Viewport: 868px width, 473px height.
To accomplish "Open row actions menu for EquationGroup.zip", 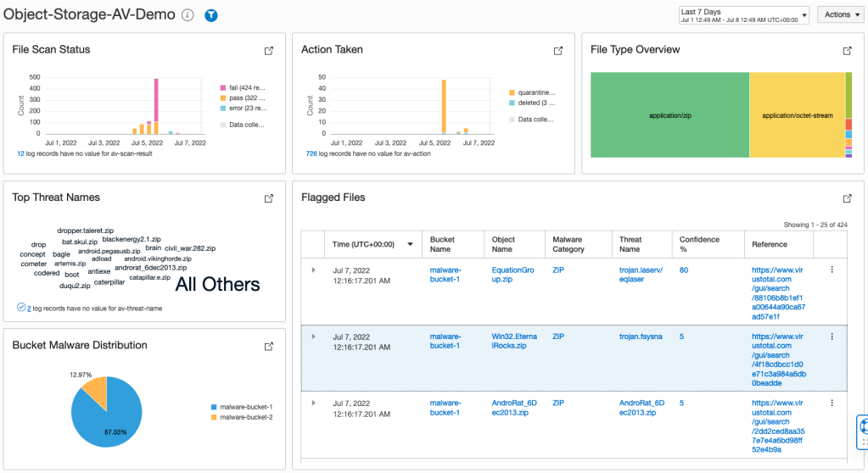I will click(832, 270).
